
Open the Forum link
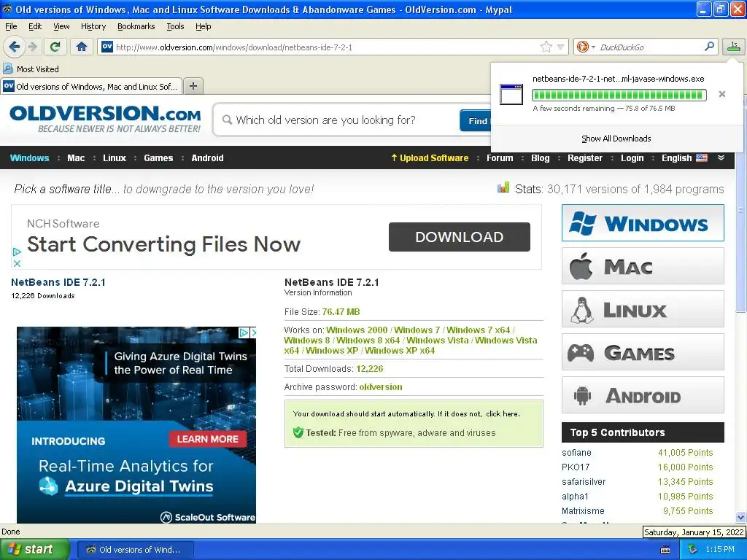pos(500,158)
